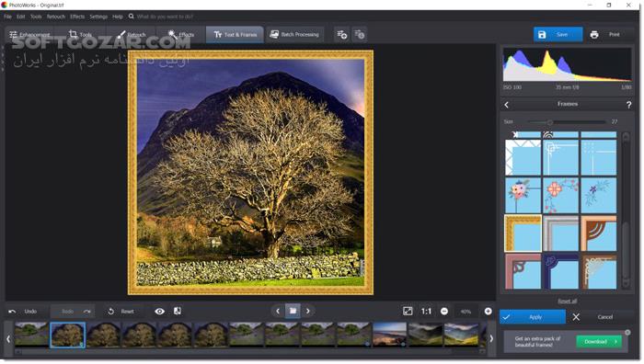This screenshot has width=644, height=364.
Task: Click the X cancel icon
Action: (576, 317)
